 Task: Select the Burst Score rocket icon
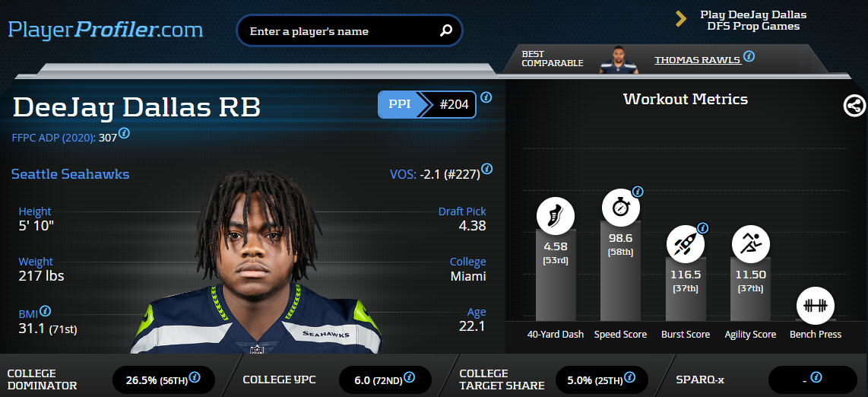point(686,243)
